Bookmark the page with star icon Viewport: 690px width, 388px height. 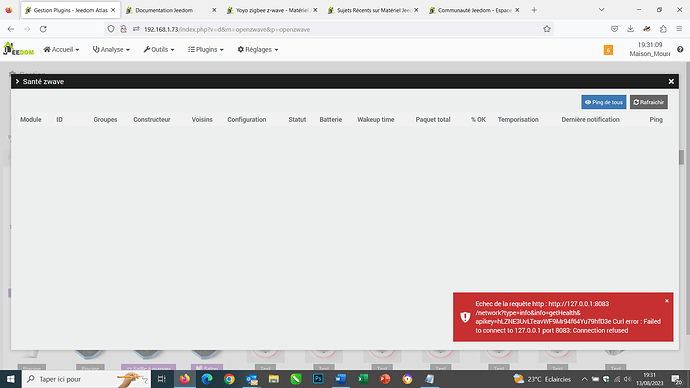547,29
